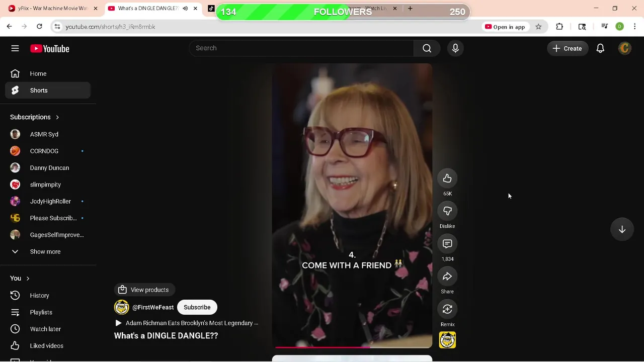Screen dimensions: 644x362
Task: Open History in the sidebar
Action: pyautogui.click(x=48, y=296)
